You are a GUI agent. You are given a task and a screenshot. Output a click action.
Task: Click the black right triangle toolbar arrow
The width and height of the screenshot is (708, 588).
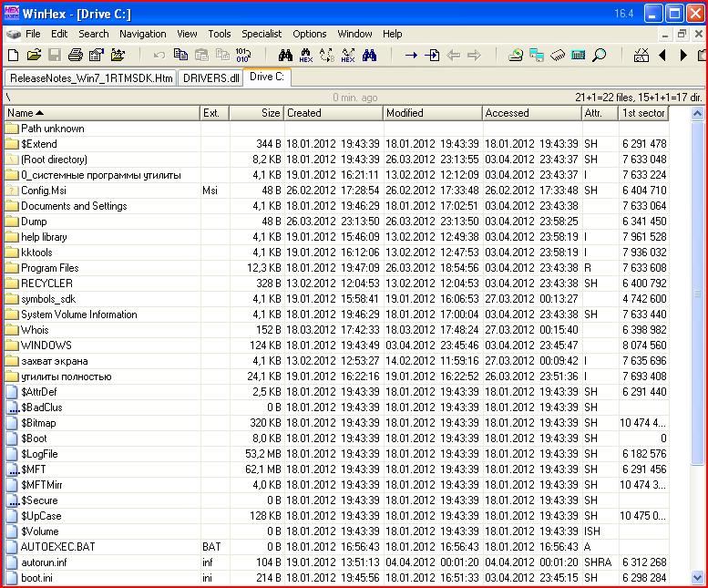pyautogui.click(x=683, y=56)
